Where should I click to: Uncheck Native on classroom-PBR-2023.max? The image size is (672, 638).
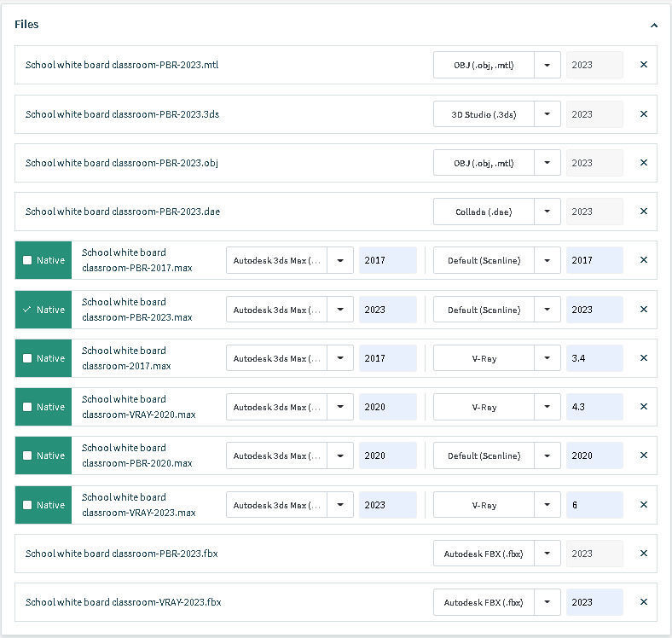[28, 310]
